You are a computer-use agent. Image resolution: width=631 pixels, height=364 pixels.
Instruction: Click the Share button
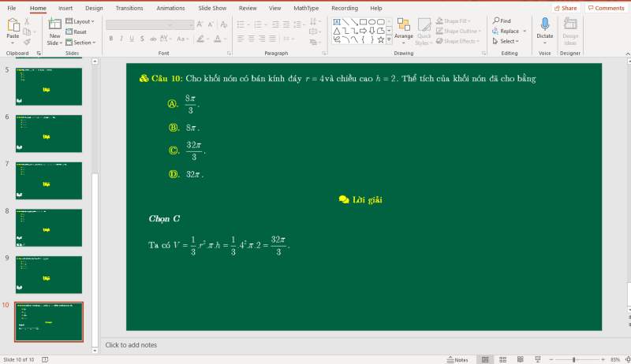(x=566, y=8)
